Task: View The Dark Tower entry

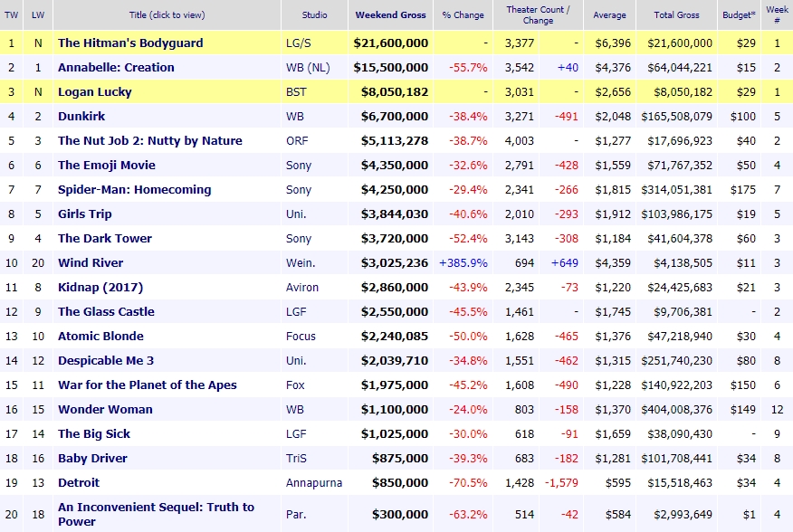Action: 105,238
